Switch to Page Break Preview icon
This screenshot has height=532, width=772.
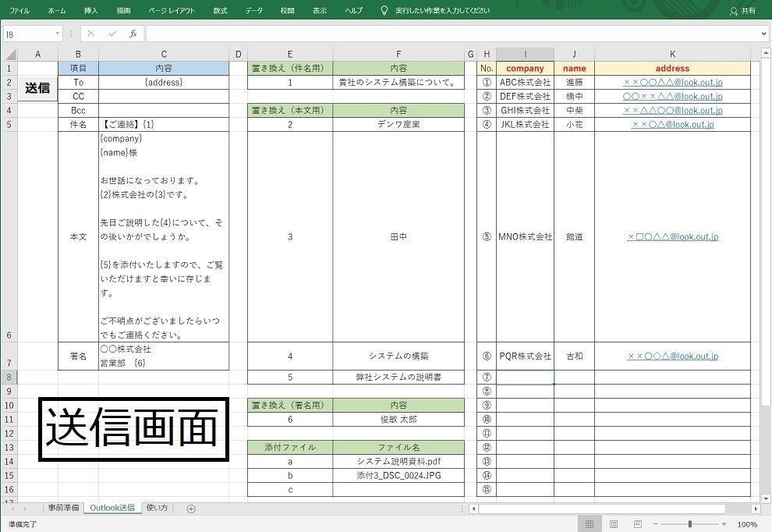637,524
